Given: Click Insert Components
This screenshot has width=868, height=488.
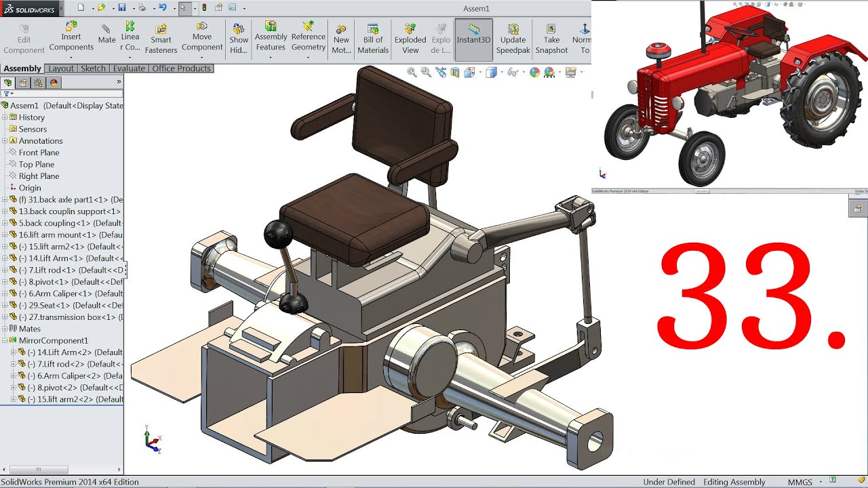Looking at the screenshot, I should (x=71, y=36).
